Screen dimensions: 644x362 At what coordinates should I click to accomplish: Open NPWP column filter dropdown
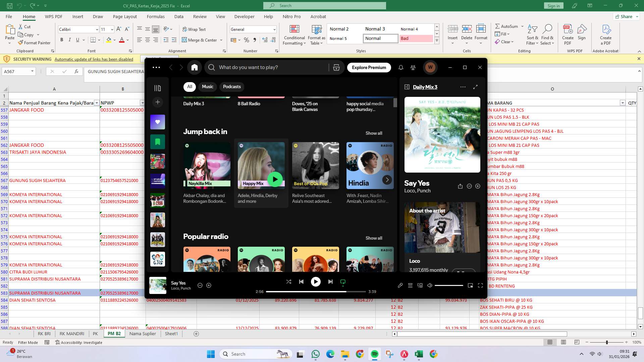[142, 103]
